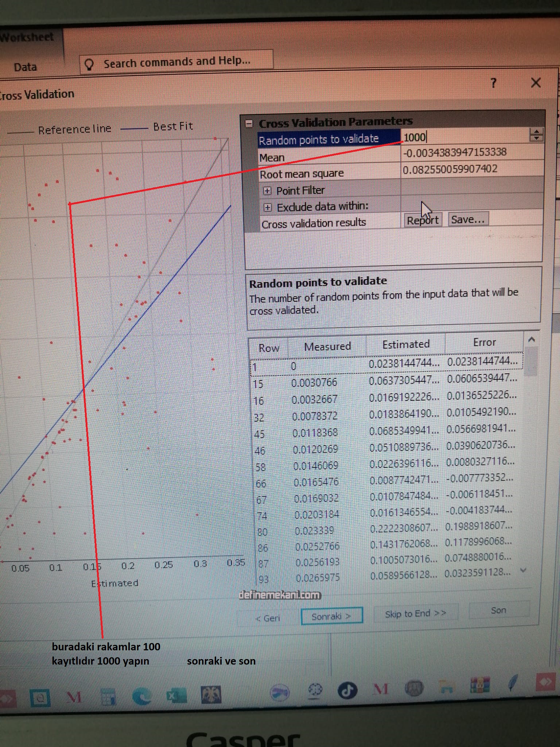Launch TikTok from the taskbar
560x747 pixels.
[347, 690]
